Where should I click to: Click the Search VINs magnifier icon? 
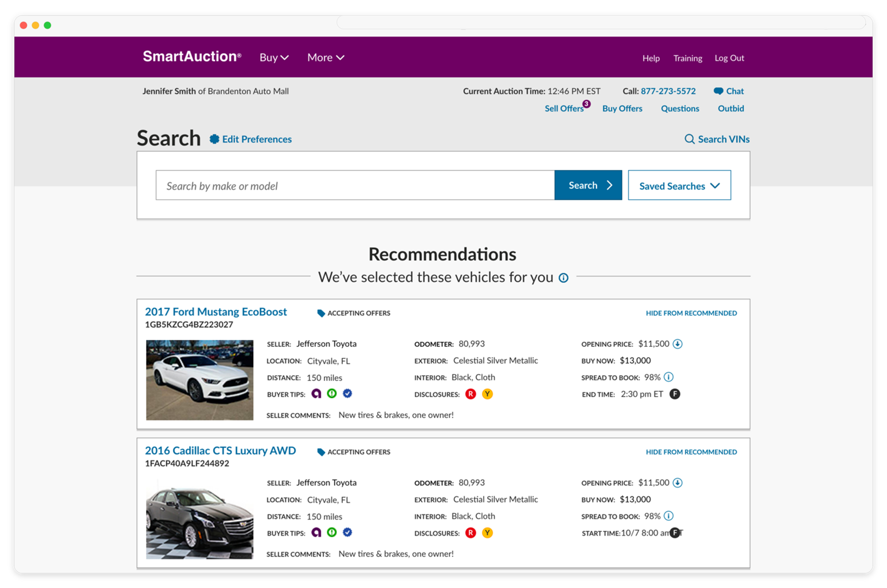tap(689, 139)
